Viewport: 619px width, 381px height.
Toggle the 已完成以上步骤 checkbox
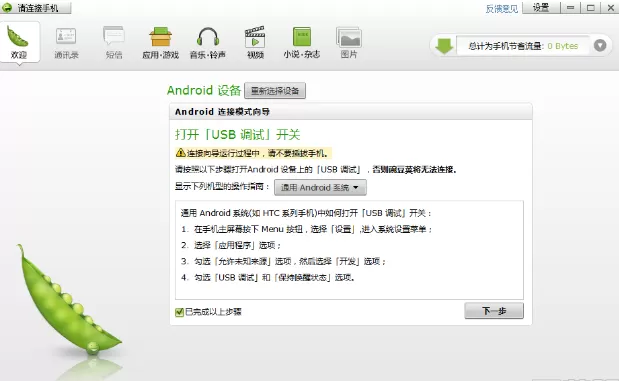click(179, 312)
